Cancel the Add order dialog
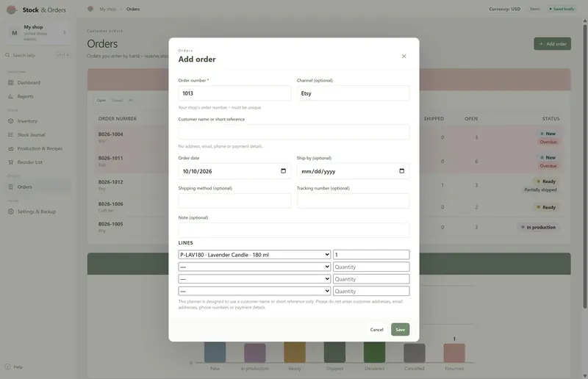The height and width of the screenshot is (379, 588). tap(376, 330)
